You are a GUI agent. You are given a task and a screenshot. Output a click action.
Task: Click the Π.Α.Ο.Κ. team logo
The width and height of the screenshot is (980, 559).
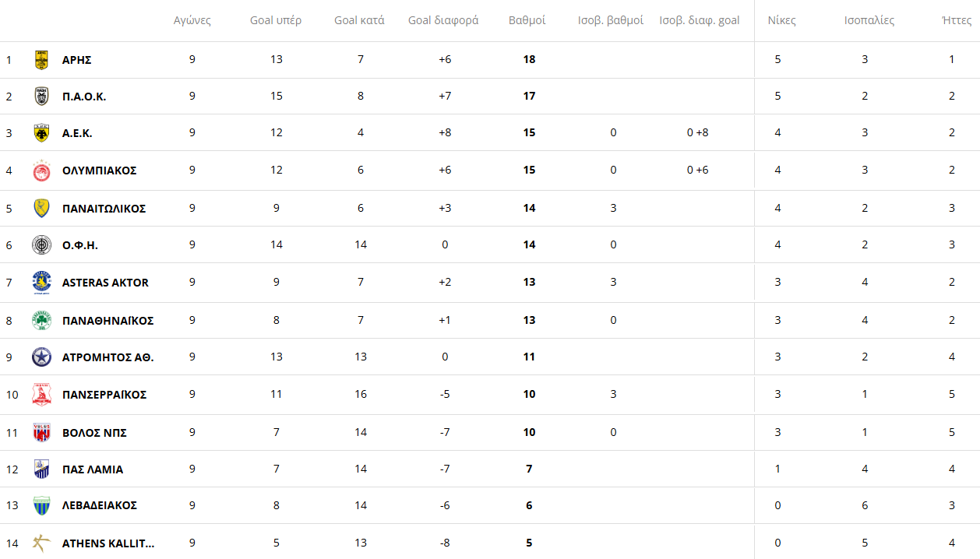41,97
